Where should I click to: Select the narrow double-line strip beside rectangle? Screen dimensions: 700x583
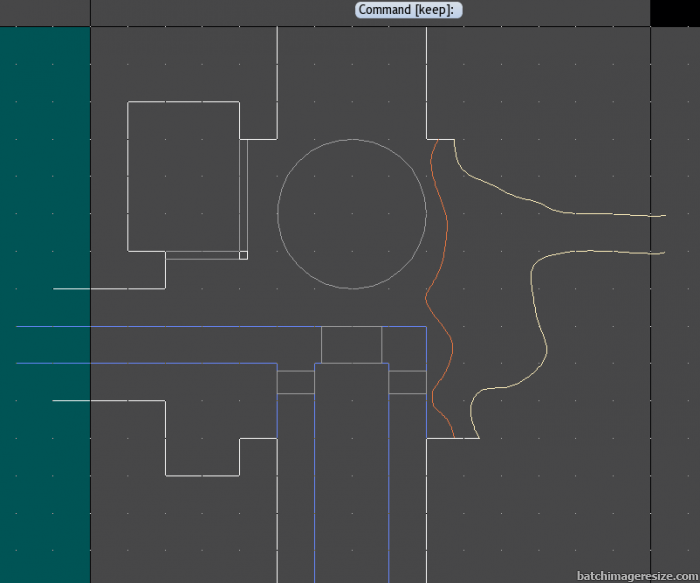coord(244,195)
